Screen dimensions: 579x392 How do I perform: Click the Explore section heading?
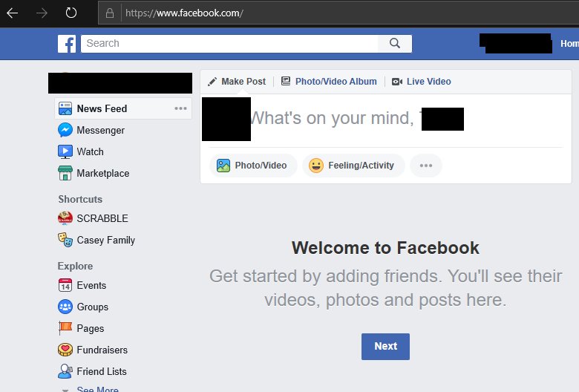(x=75, y=266)
